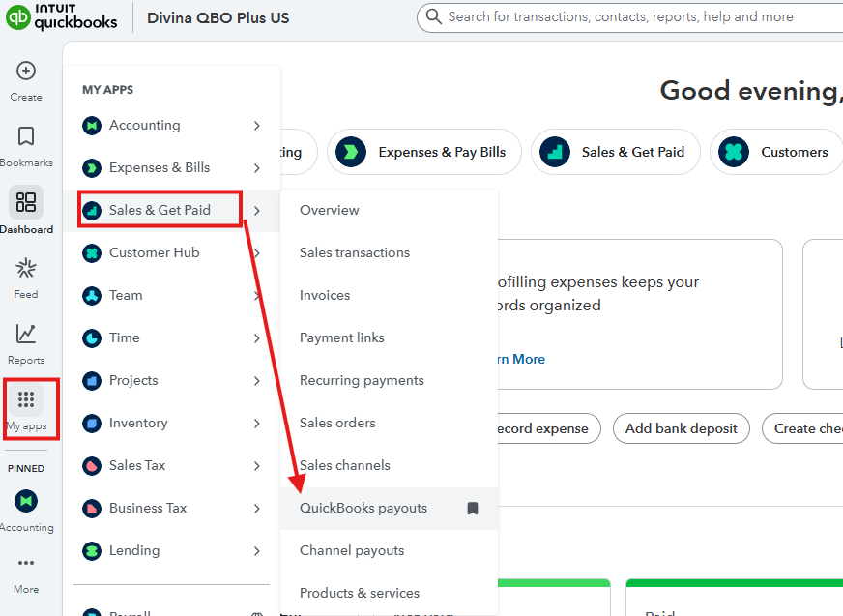Bookmark QuickBooks payouts with the bookmark icon
Viewport: 843px width, 616px height.
click(x=473, y=509)
